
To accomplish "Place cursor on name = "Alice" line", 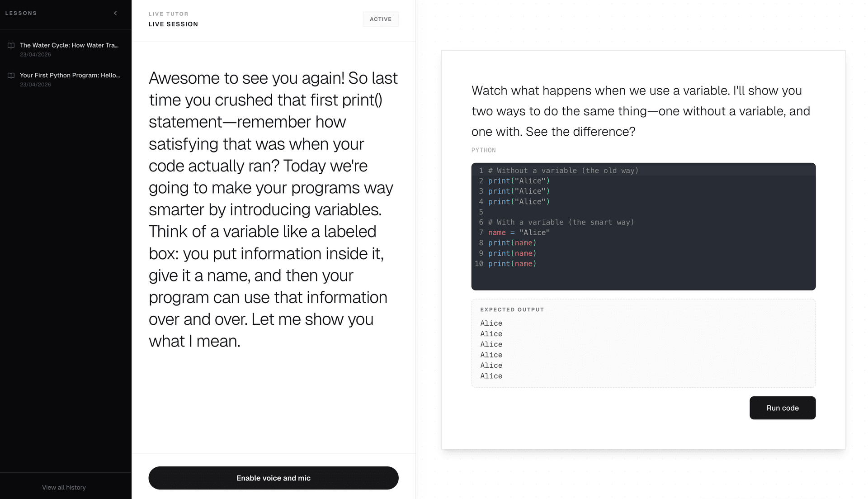I will point(519,233).
